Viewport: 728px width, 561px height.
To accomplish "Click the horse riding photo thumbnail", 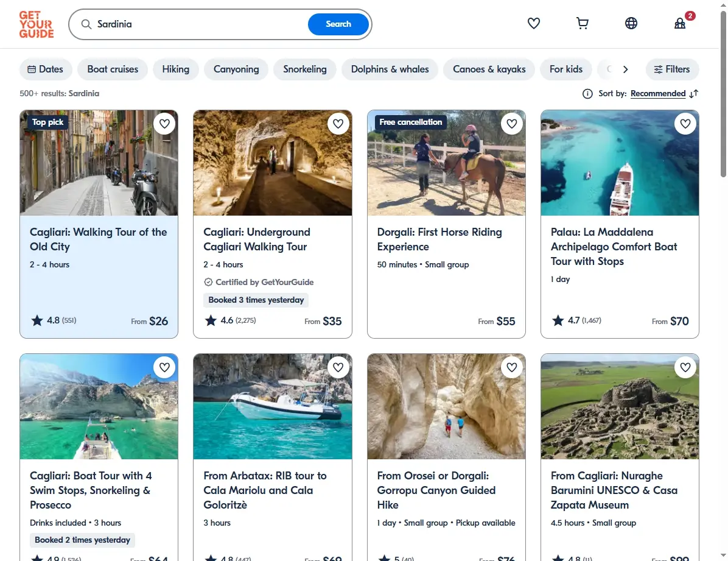I will (446, 163).
